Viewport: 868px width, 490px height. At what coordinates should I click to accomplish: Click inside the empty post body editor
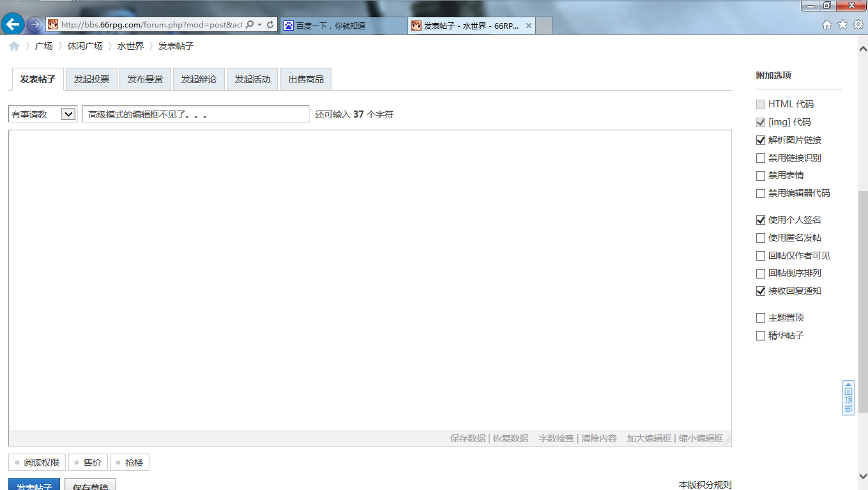[x=370, y=280]
